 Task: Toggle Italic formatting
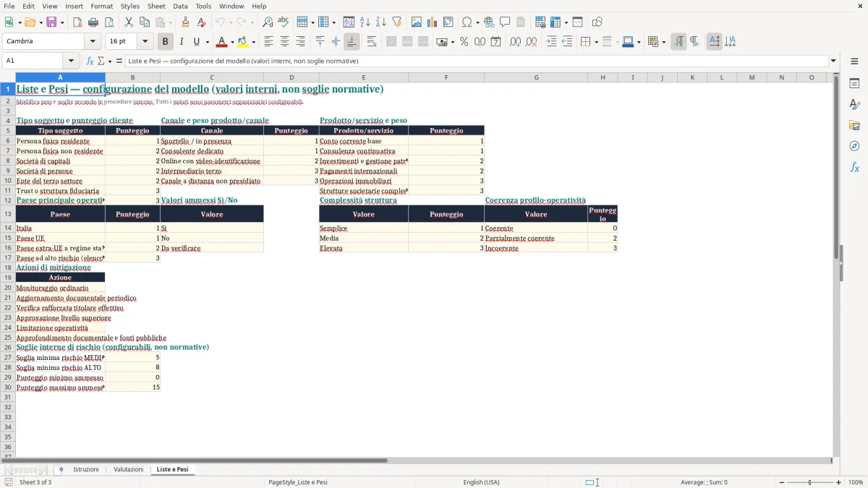point(181,42)
